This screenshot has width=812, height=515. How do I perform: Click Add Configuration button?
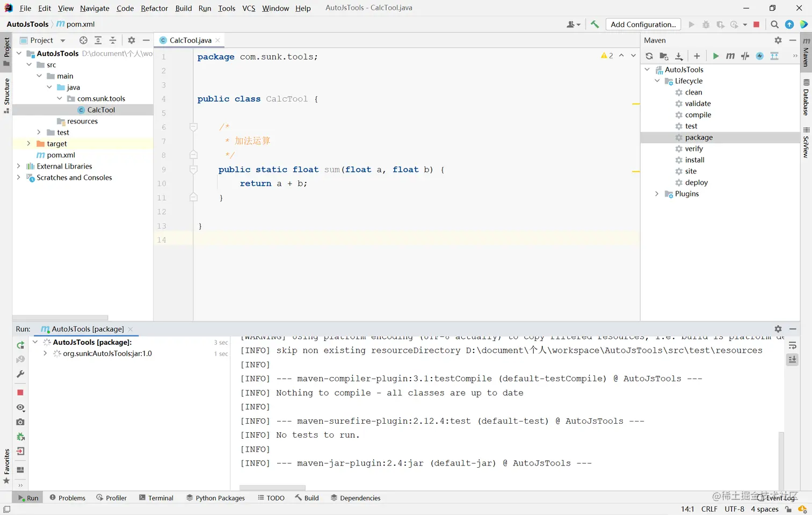643,24
